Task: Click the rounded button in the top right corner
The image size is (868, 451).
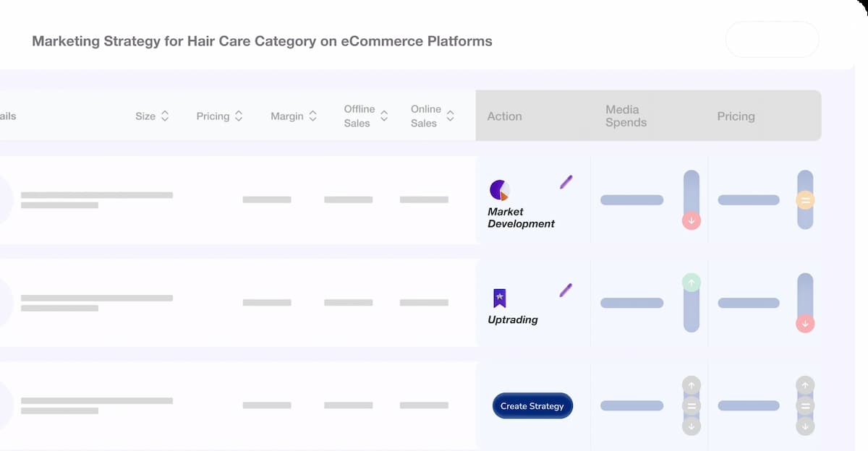Action: click(x=772, y=39)
